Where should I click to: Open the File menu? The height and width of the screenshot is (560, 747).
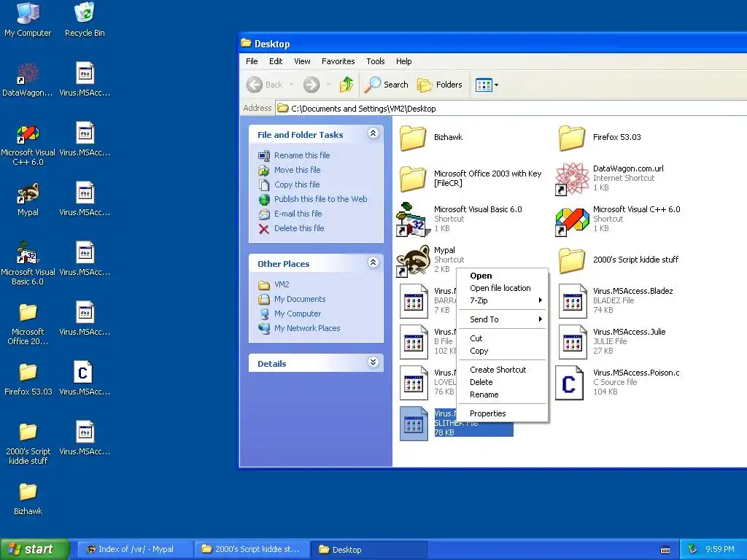tap(252, 61)
